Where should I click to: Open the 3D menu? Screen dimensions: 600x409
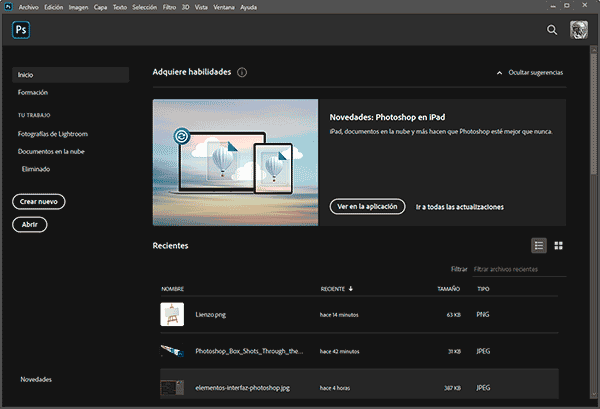(x=185, y=7)
